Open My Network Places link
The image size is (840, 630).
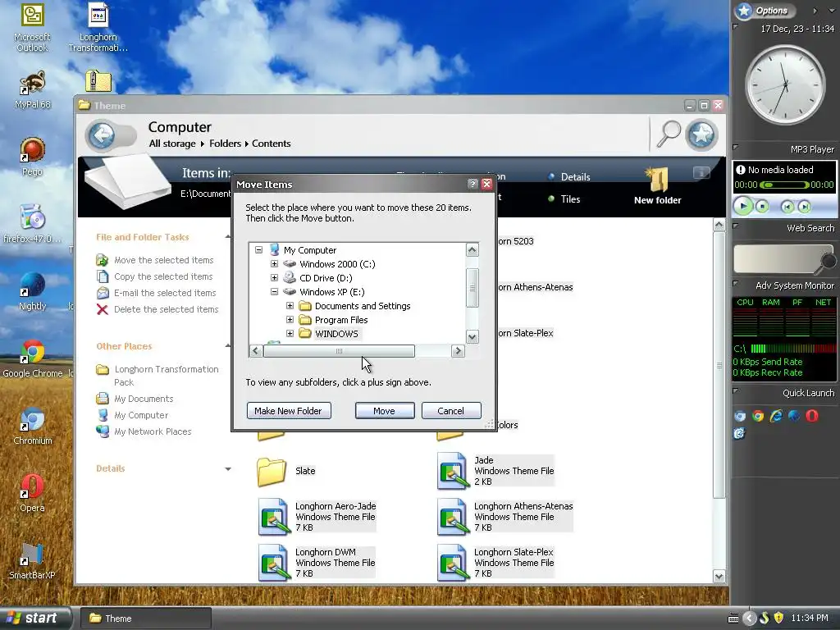tap(153, 431)
